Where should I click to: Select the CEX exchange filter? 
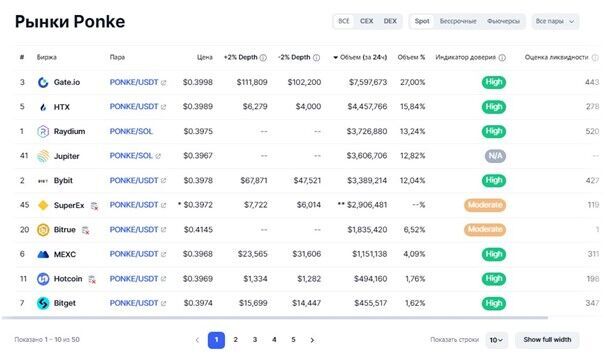pos(367,21)
